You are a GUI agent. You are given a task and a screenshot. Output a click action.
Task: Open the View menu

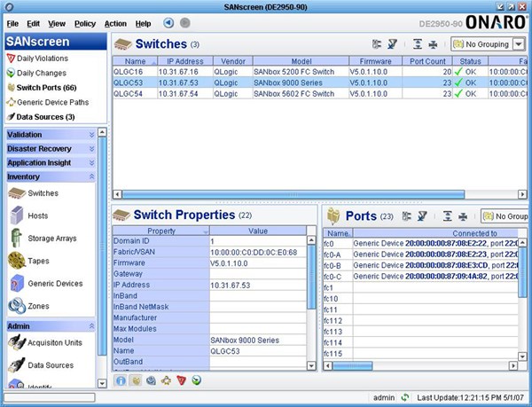point(57,24)
